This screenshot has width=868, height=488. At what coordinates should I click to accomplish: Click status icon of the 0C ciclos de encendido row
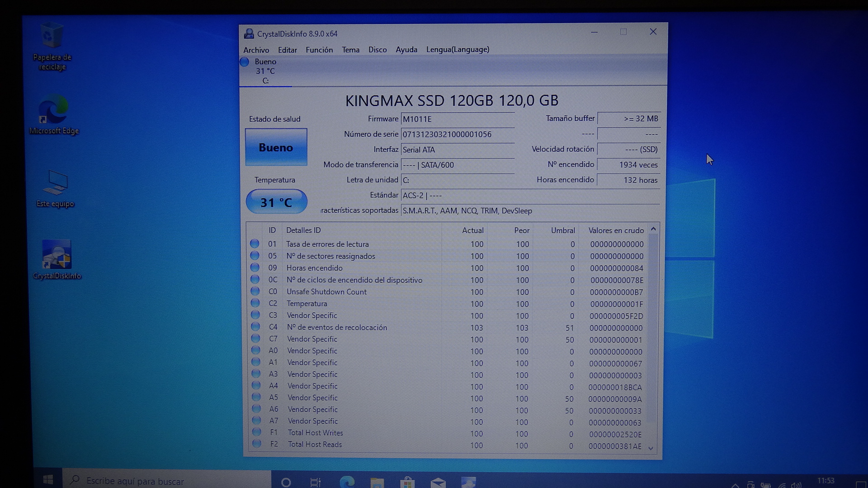tap(255, 279)
